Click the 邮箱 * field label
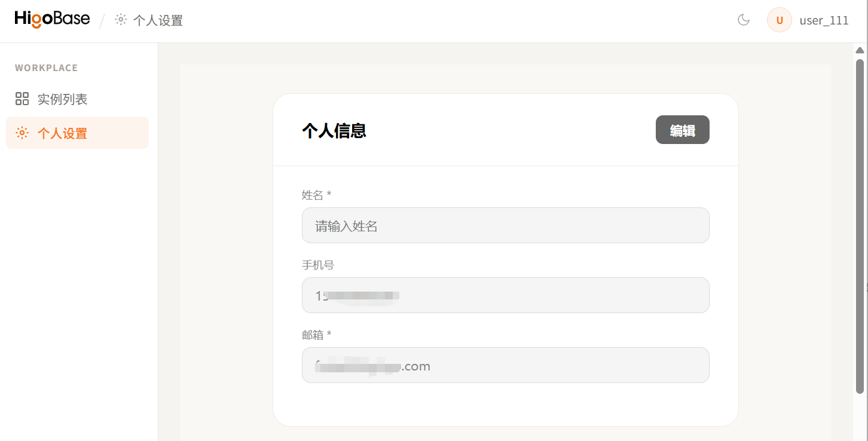Image resolution: width=868 pixels, height=441 pixels. coord(316,335)
